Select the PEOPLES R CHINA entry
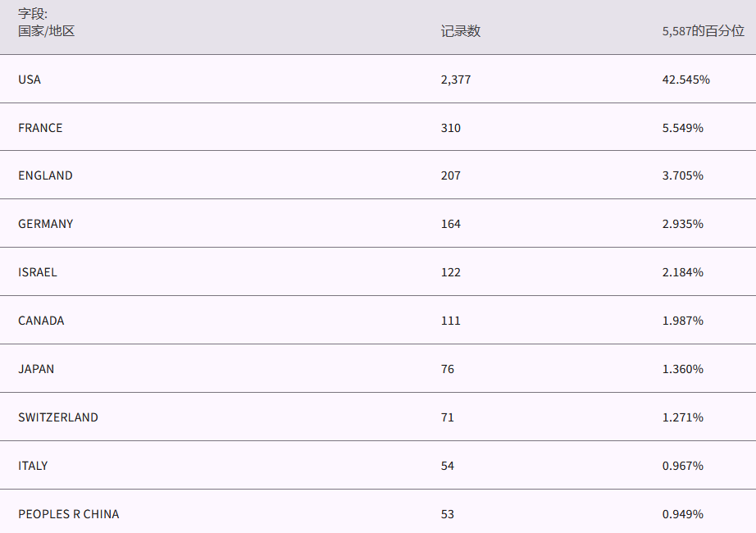 (68, 514)
